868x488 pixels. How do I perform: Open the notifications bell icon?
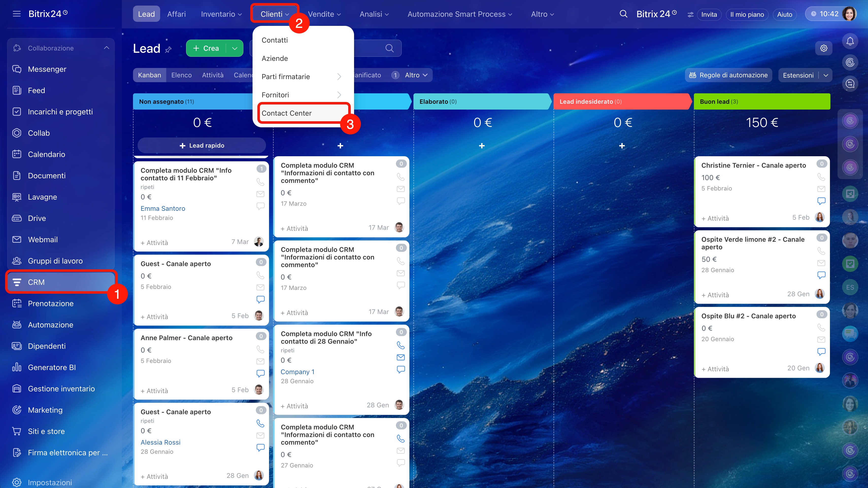click(x=850, y=41)
